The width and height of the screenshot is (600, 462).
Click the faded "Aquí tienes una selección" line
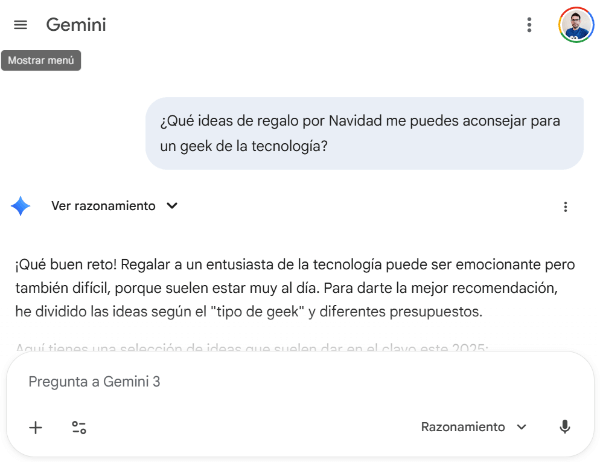251,349
